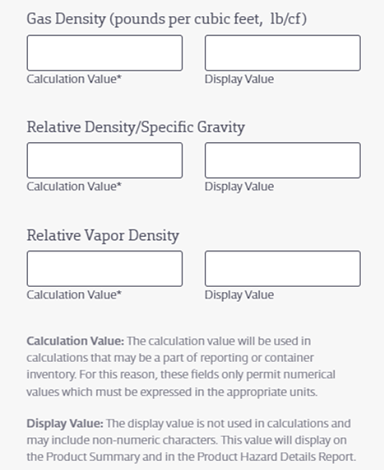
Task: Click the Calculation Value* label under Gas Density
Action: (x=74, y=79)
